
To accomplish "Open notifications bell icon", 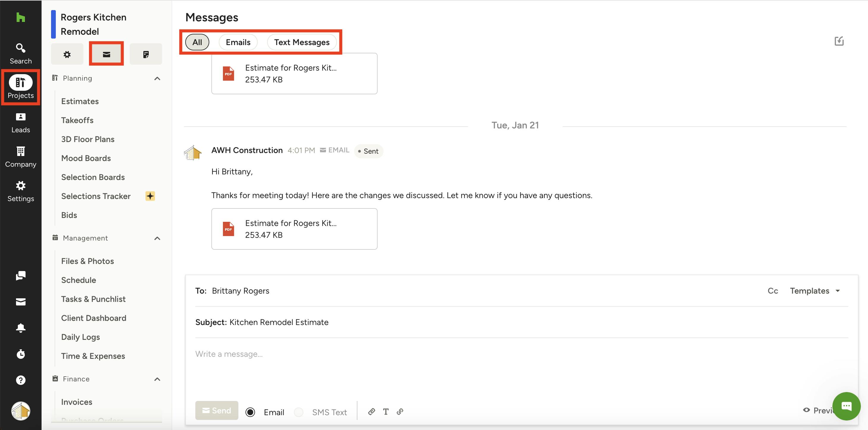I will 20,328.
